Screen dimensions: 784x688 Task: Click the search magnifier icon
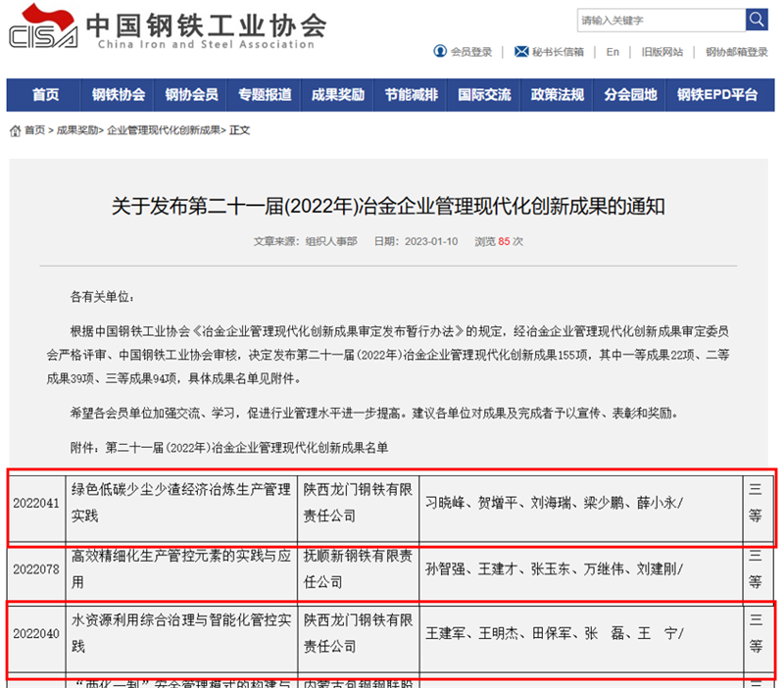pos(757,20)
